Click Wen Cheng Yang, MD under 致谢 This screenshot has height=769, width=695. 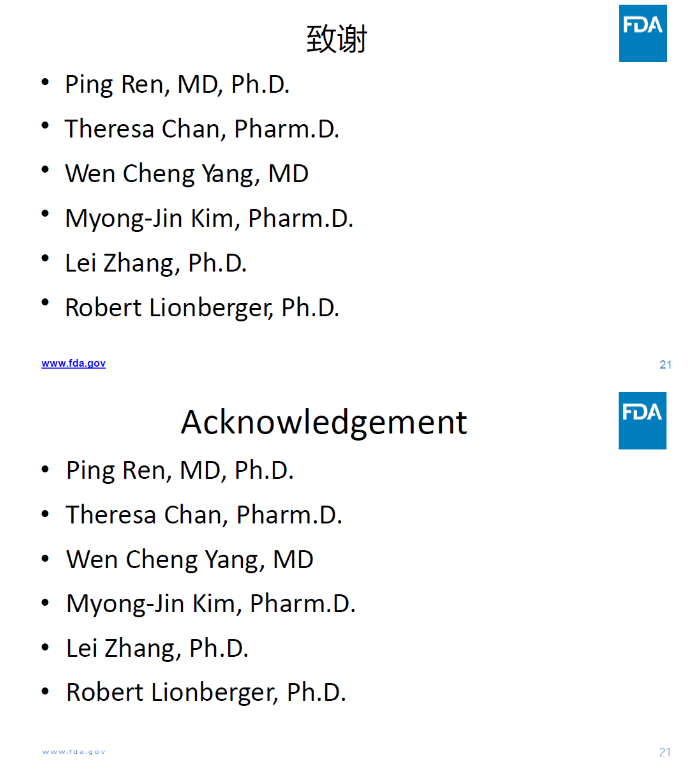(186, 174)
